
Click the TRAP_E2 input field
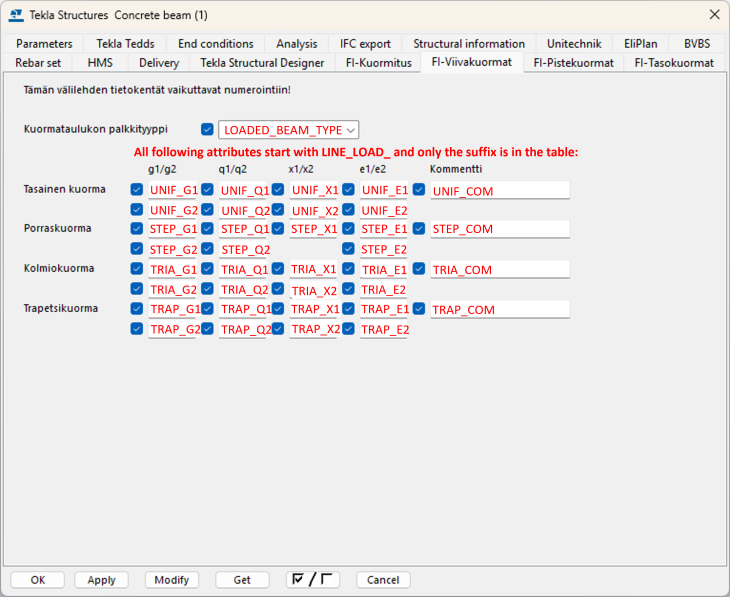click(384, 329)
